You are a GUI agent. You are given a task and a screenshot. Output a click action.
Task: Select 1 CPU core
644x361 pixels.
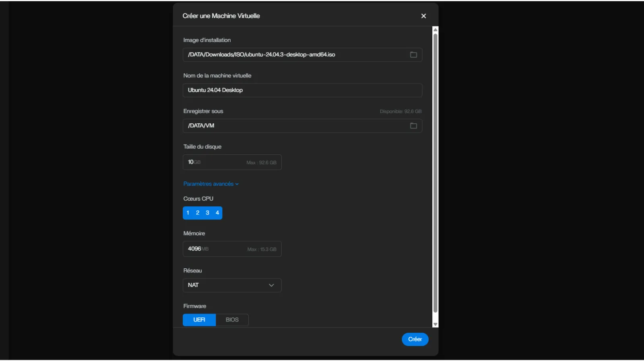pos(188,213)
